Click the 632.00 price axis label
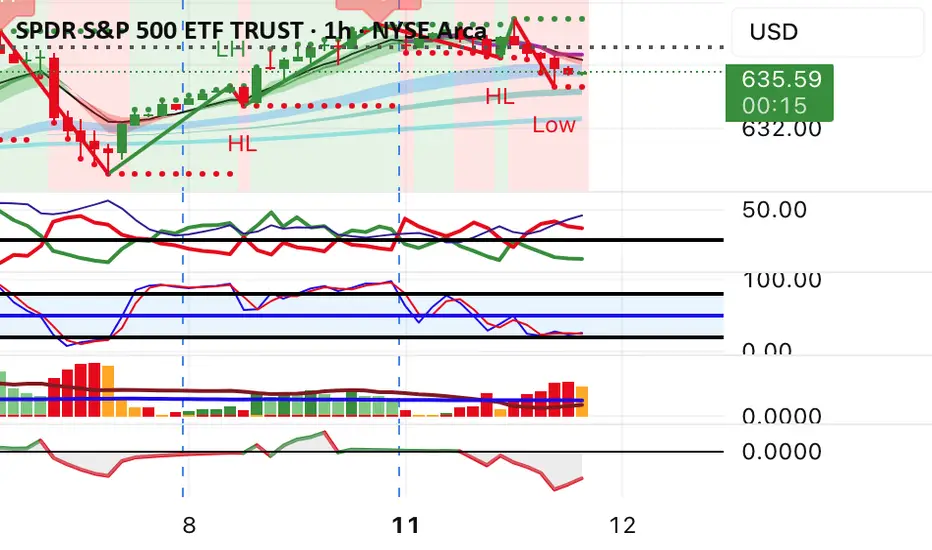 [782, 128]
